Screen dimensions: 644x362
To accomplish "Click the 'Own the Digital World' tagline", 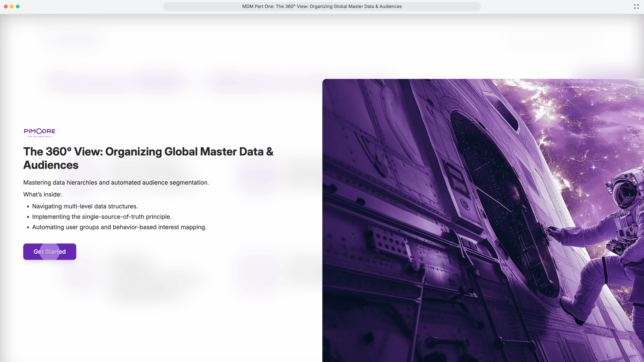I will click(x=40, y=137).
